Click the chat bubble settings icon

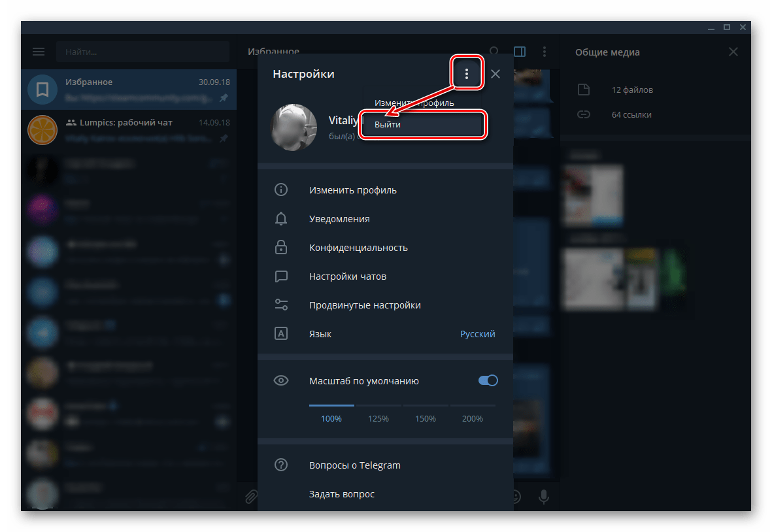tap(281, 276)
